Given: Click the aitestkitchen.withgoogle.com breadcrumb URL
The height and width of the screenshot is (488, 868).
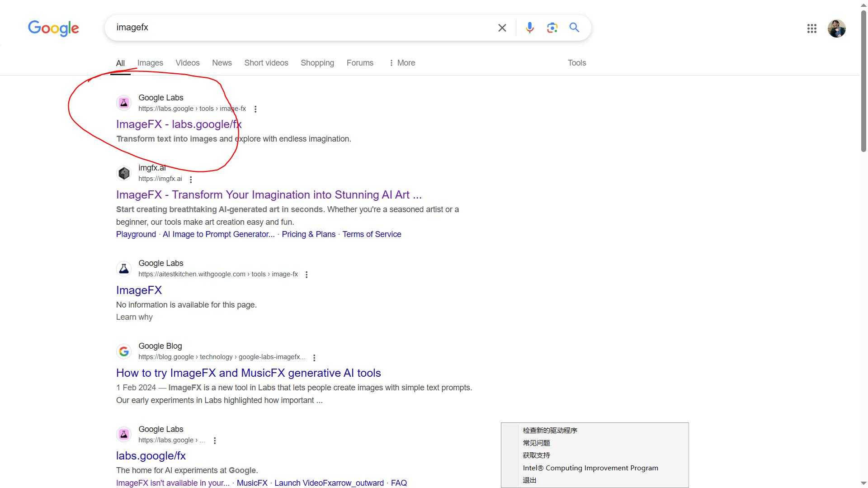Looking at the screenshot, I should click(x=218, y=274).
